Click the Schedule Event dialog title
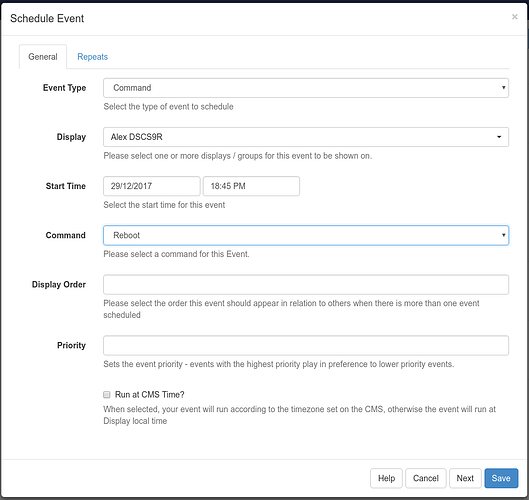This screenshot has height=500, width=529. pos(47,18)
